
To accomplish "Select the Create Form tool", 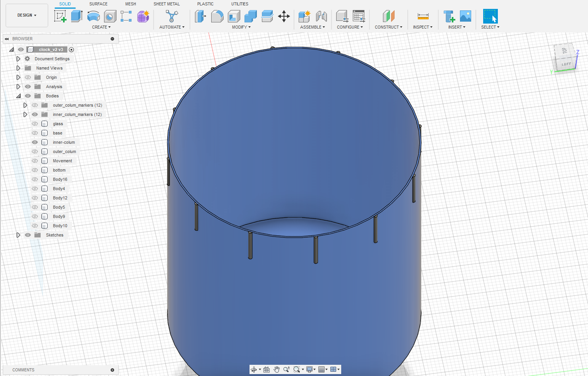I will (x=143, y=16).
